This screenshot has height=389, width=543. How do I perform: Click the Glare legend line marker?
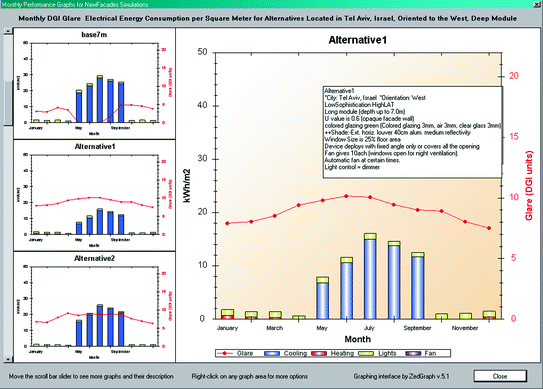[x=225, y=353]
